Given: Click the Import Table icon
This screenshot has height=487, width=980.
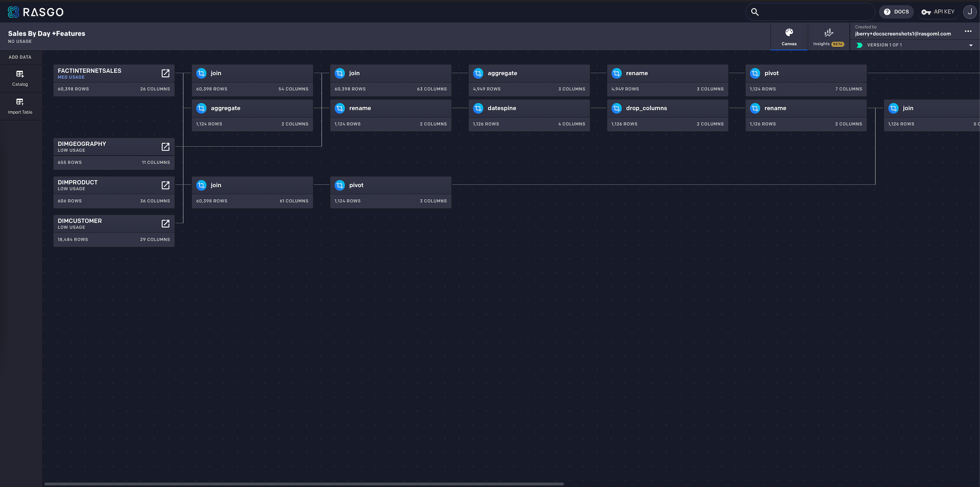Looking at the screenshot, I should point(20,102).
